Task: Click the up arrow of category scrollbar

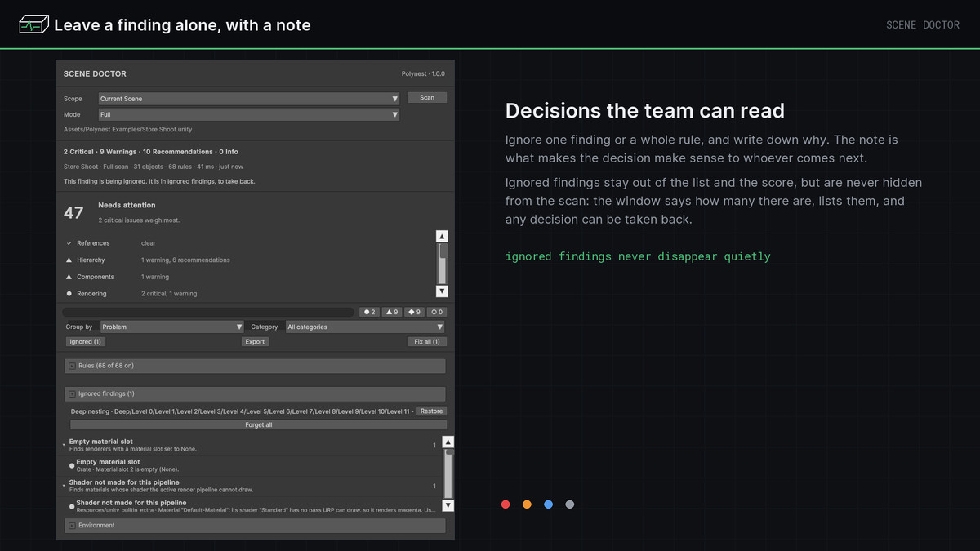Action: pyautogui.click(x=442, y=237)
